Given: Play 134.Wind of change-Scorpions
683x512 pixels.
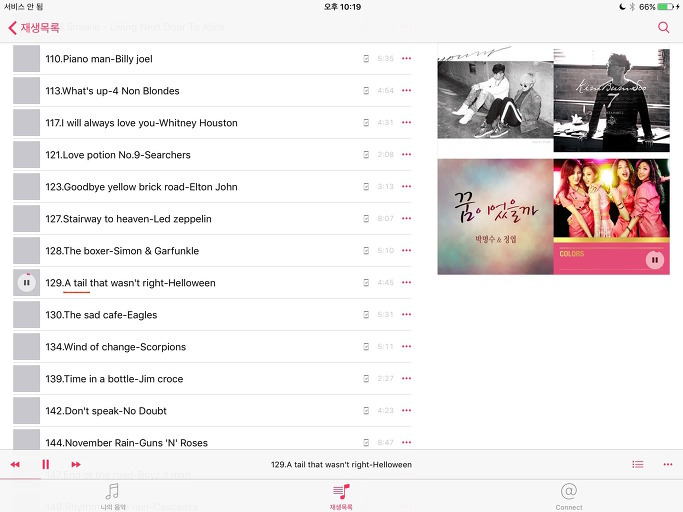Looking at the screenshot, I should click(x=115, y=347).
